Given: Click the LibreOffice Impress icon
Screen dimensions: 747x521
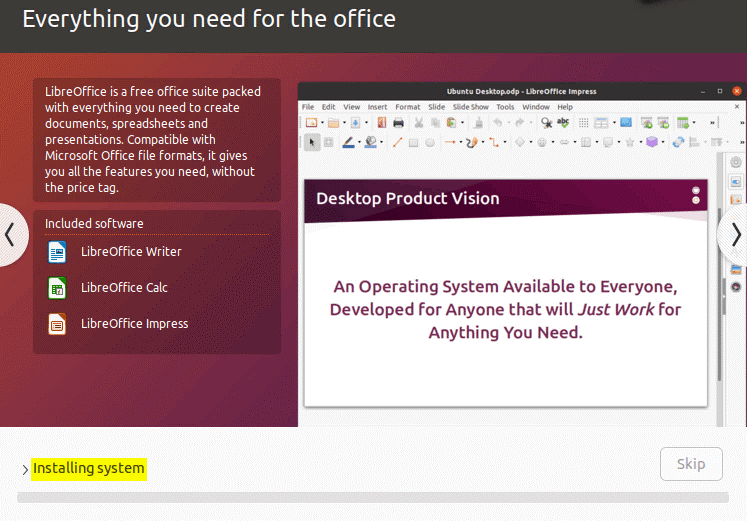Looking at the screenshot, I should pyautogui.click(x=57, y=324).
